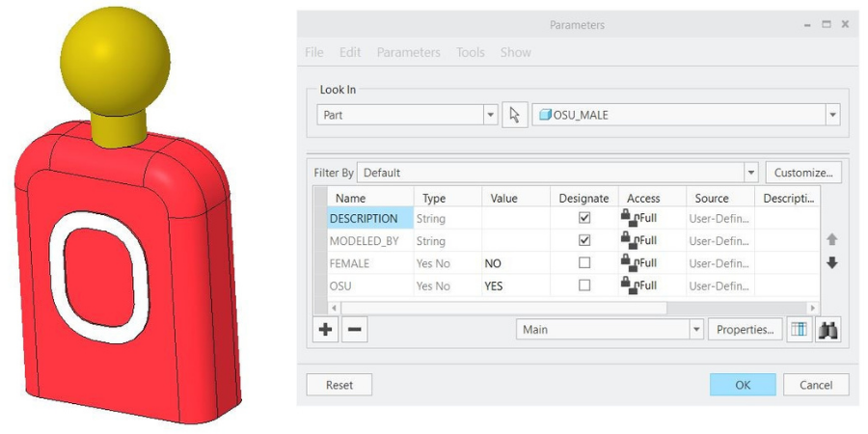Open the Tools menu
Screen dimensions: 868x434
click(470, 52)
